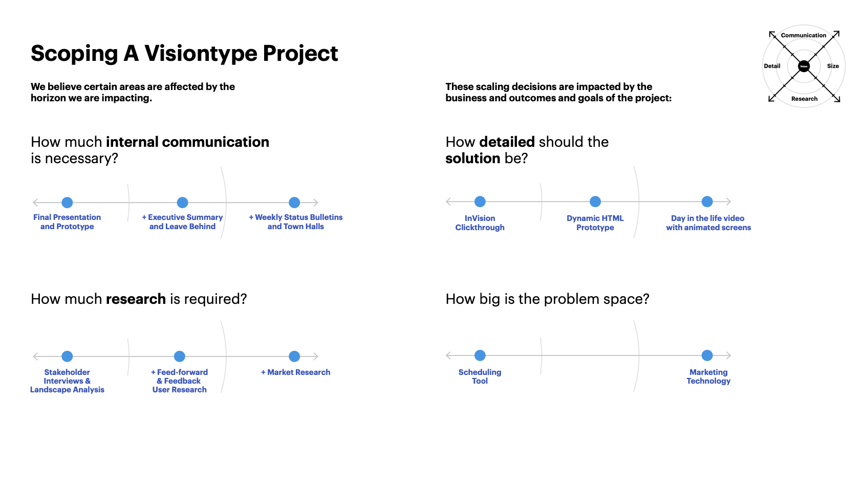Expand the Weekly Status Bulletins marker
868x488 pixels.
point(294,203)
